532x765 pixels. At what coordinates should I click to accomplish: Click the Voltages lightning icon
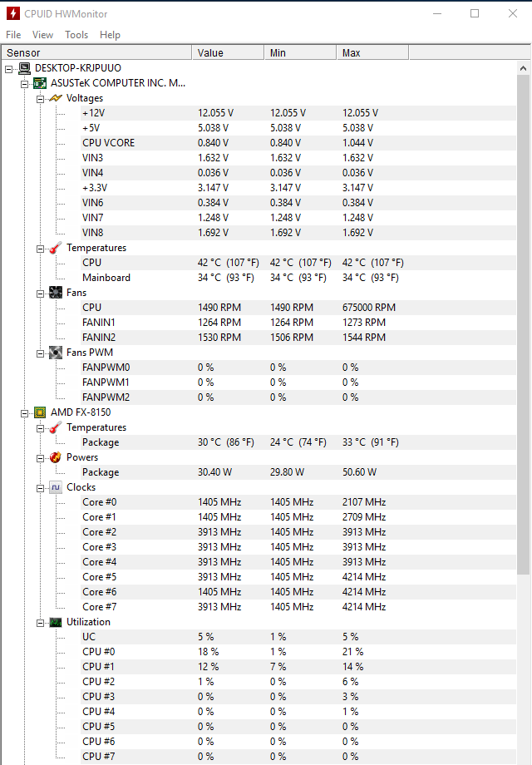coord(56,99)
